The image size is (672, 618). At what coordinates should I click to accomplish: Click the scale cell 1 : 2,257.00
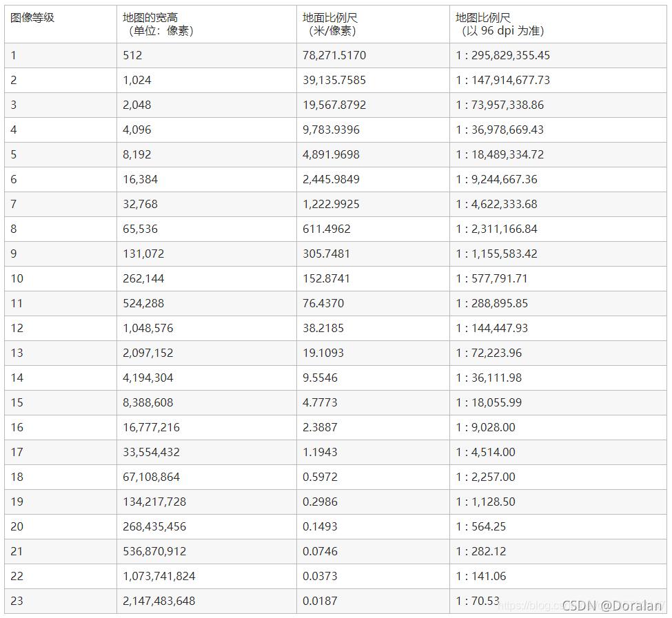[x=485, y=477]
